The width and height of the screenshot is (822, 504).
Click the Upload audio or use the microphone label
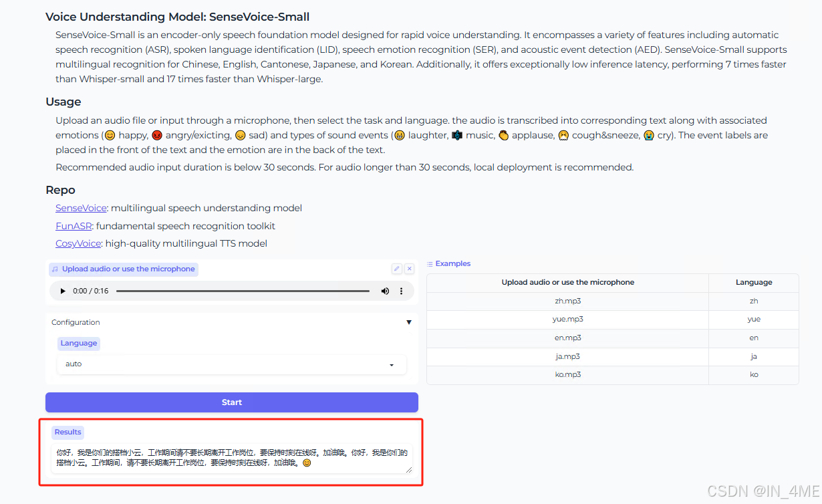[124, 269]
